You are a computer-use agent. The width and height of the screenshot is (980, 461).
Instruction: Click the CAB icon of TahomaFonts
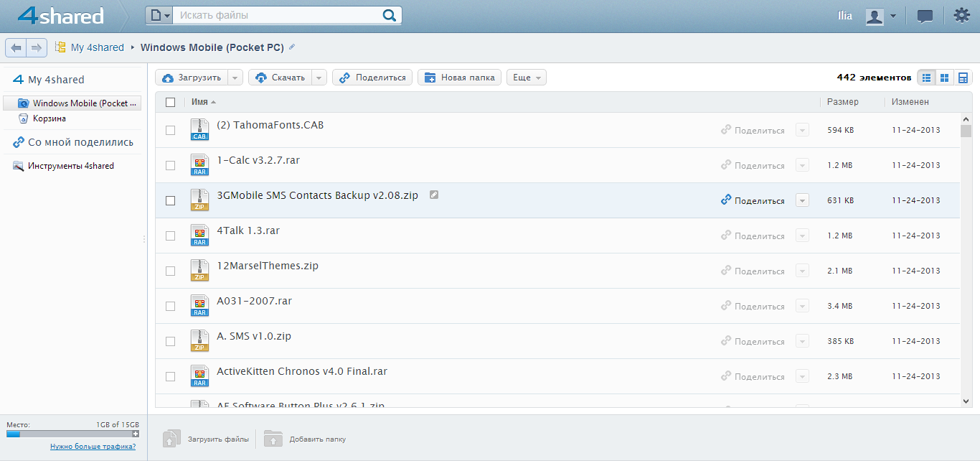tap(199, 130)
